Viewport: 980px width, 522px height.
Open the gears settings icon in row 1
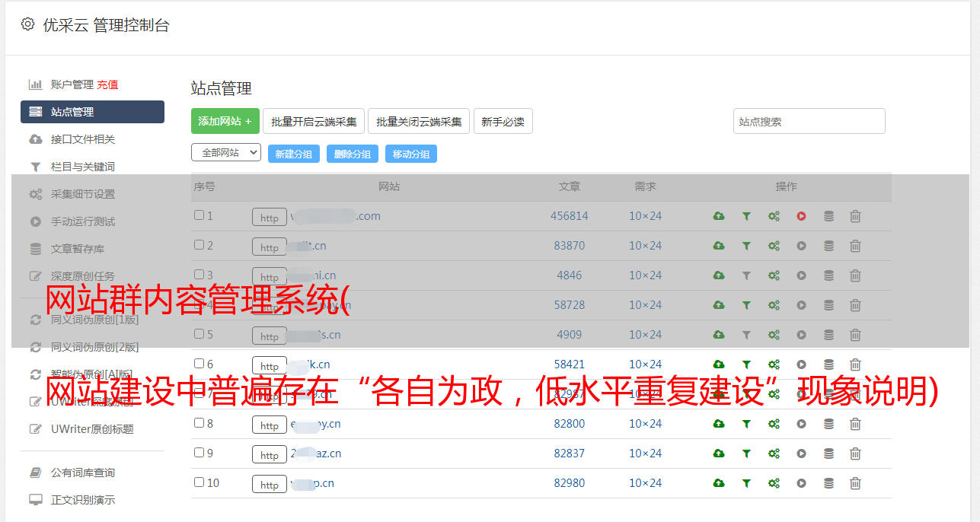(x=774, y=216)
